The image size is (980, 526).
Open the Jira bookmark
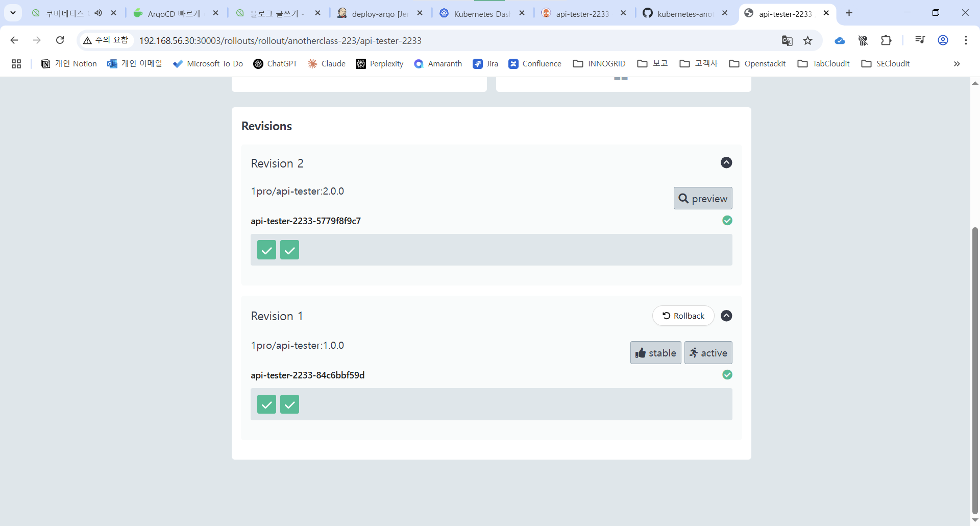point(485,64)
